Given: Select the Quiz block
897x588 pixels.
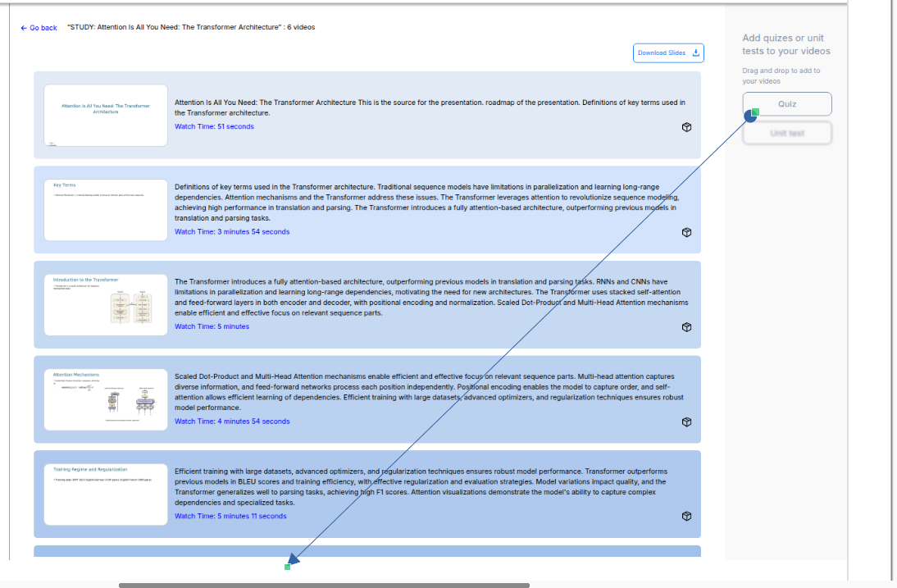Looking at the screenshot, I should tap(787, 104).
